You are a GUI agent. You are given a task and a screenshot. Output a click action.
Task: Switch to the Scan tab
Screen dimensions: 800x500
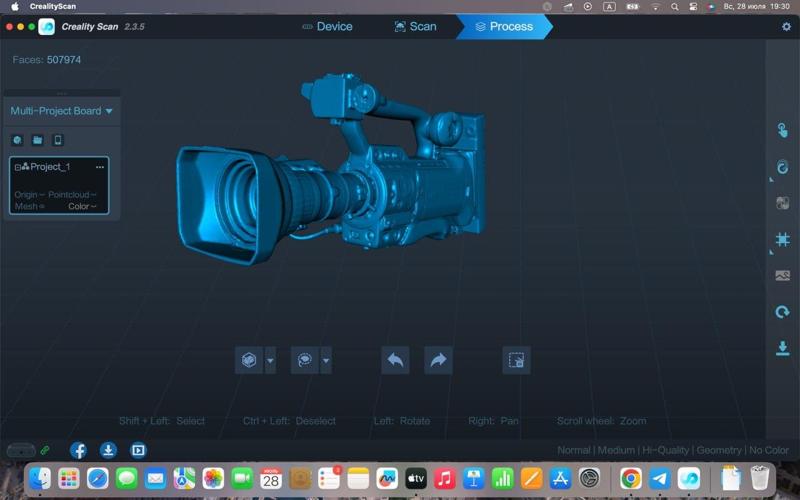tap(415, 27)
